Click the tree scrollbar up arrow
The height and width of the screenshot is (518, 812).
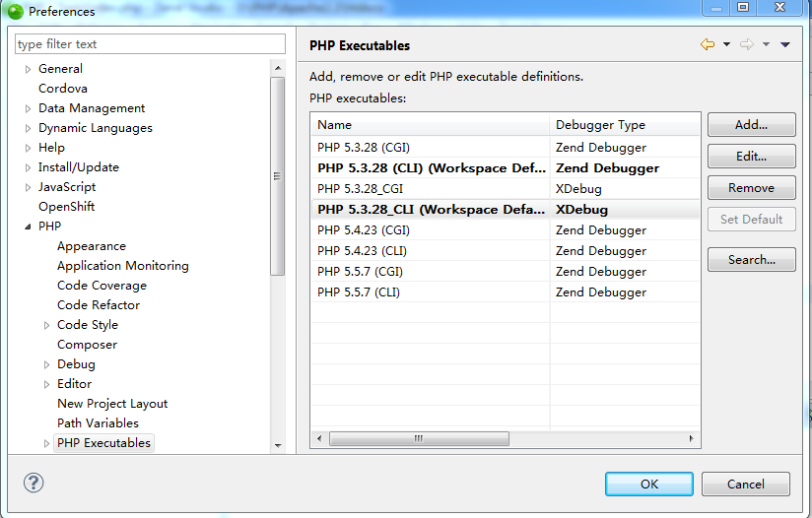coord(278,68)
